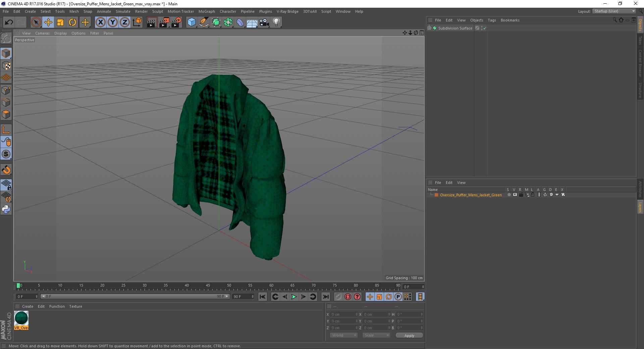Toggle X axis lock
The image size is (644, 349).
(100, 22)
